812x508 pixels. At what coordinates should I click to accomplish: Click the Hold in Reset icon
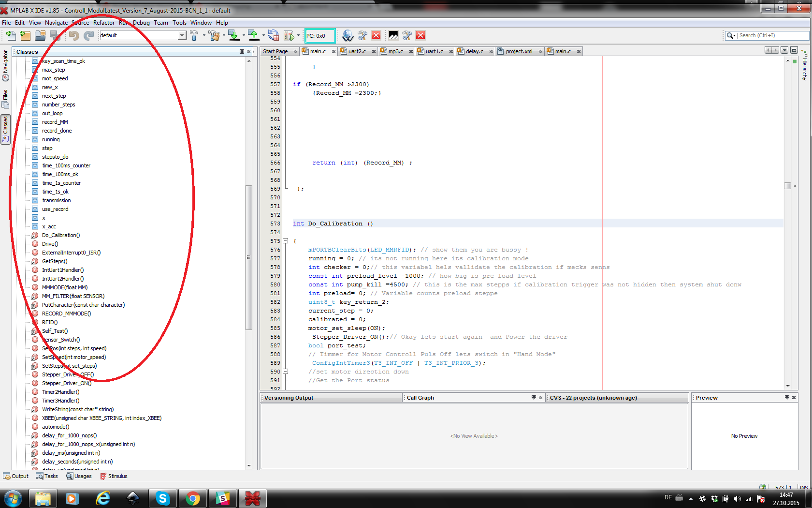tap(274, 35)
